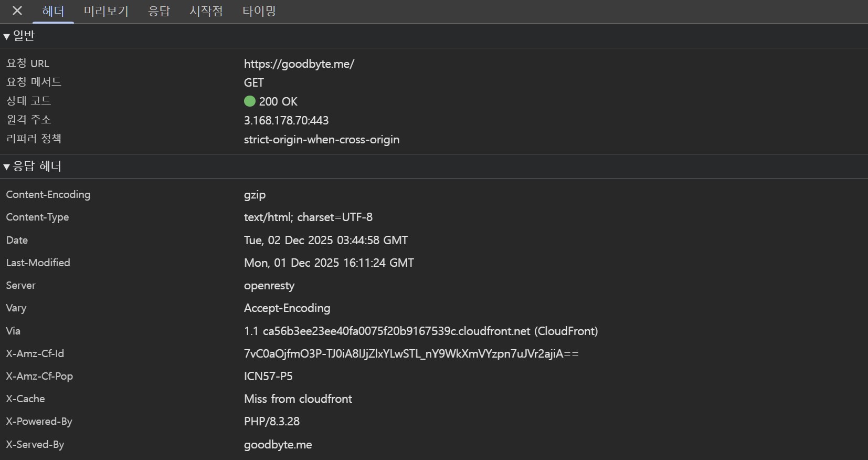Screen dimensions: 868x460
Task: Click the Last-Modified header date value
Action: 329,263
